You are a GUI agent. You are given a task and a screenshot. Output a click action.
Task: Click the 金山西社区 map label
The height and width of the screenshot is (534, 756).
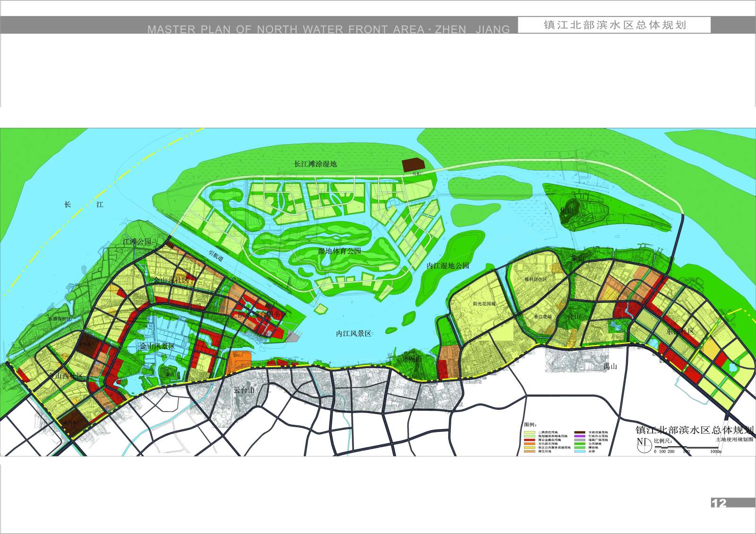coord(66,377)
